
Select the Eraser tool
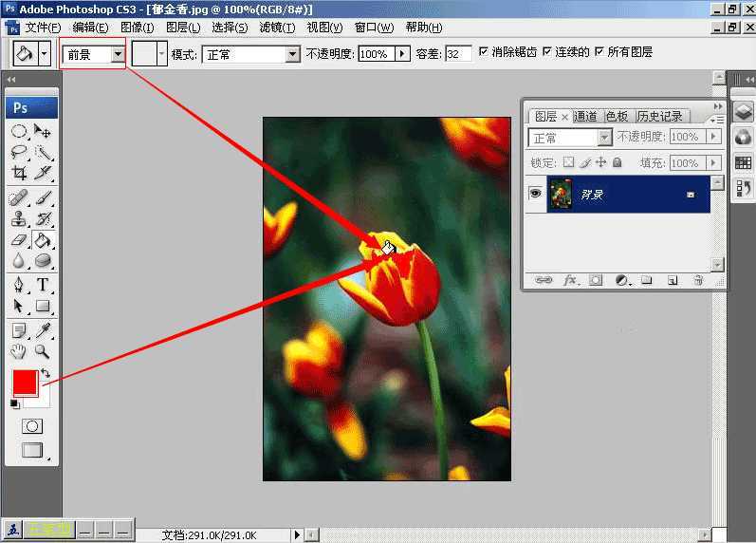[x=19, y=240]
